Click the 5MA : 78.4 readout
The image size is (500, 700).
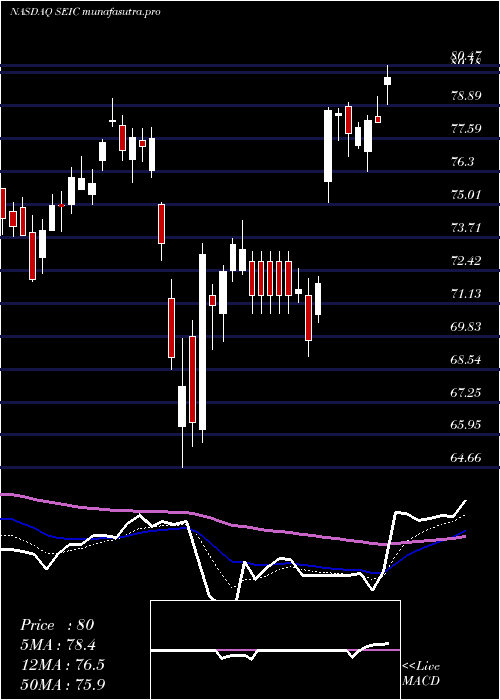pos(58,645)
